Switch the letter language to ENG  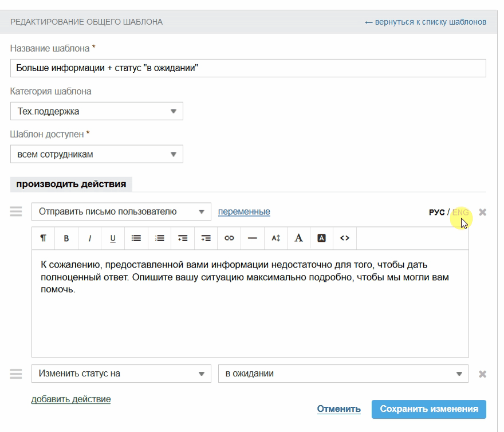click(460, 213)
